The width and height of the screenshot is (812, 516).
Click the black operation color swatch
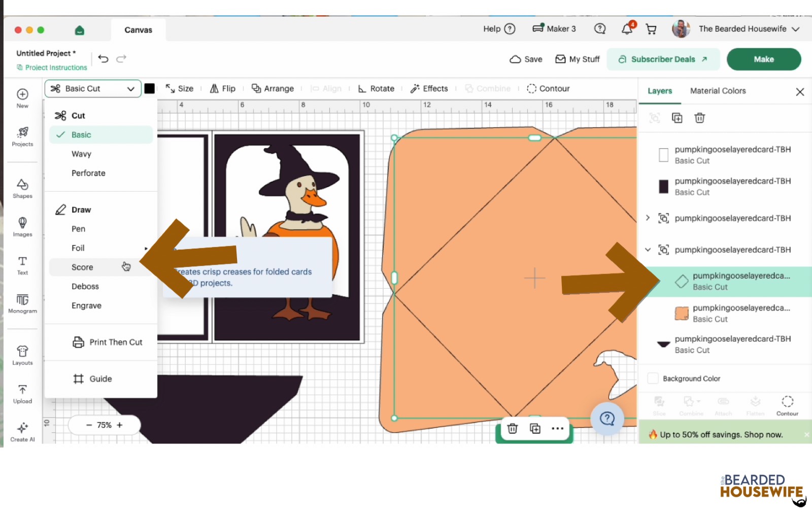point(150,89)
